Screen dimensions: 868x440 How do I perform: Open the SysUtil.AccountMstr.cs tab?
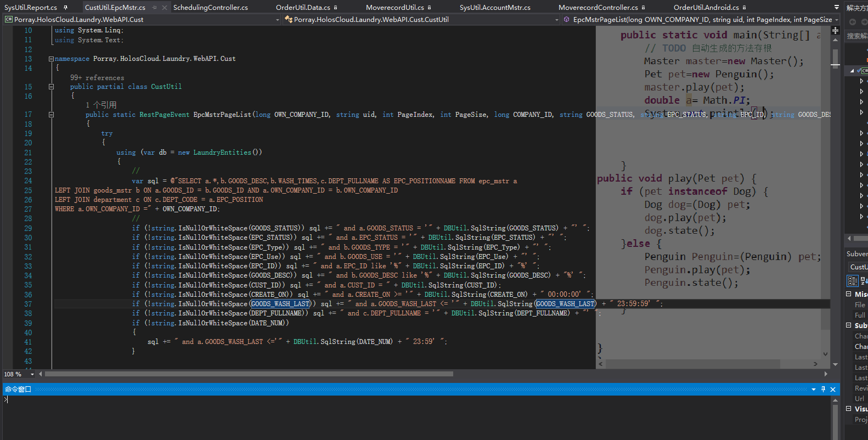point(495,8)
